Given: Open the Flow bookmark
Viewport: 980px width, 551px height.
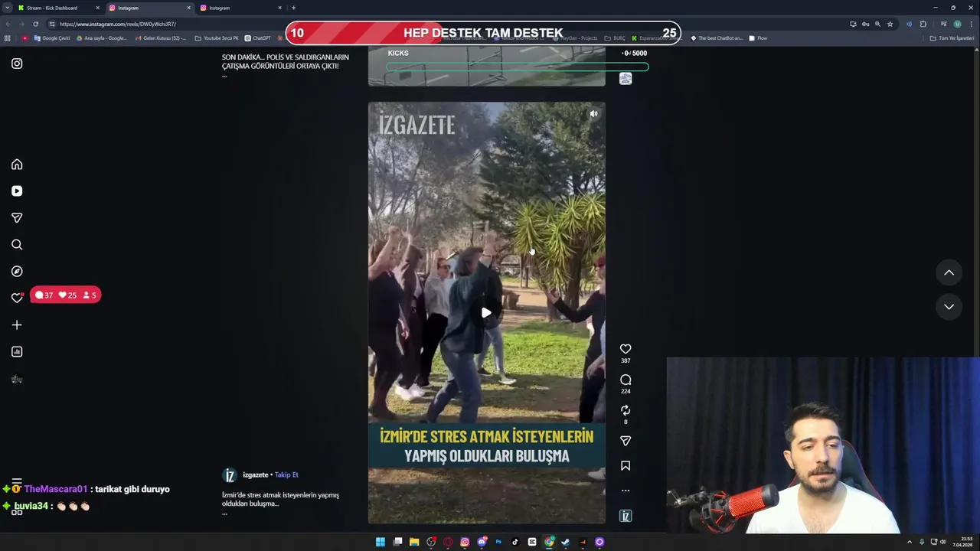Looking at the screenshot, I should (x=758, y=38).
